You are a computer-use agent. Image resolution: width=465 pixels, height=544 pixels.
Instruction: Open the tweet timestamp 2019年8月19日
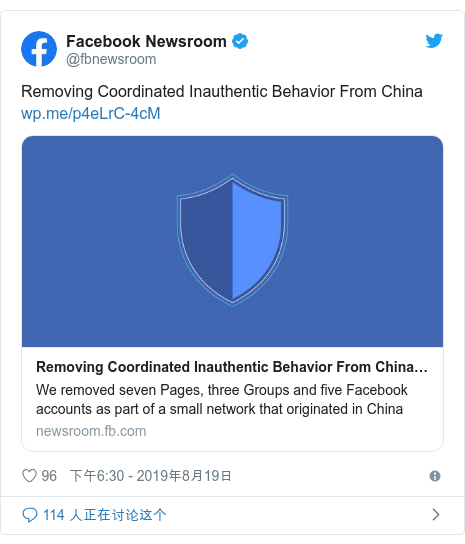[184, 476]
